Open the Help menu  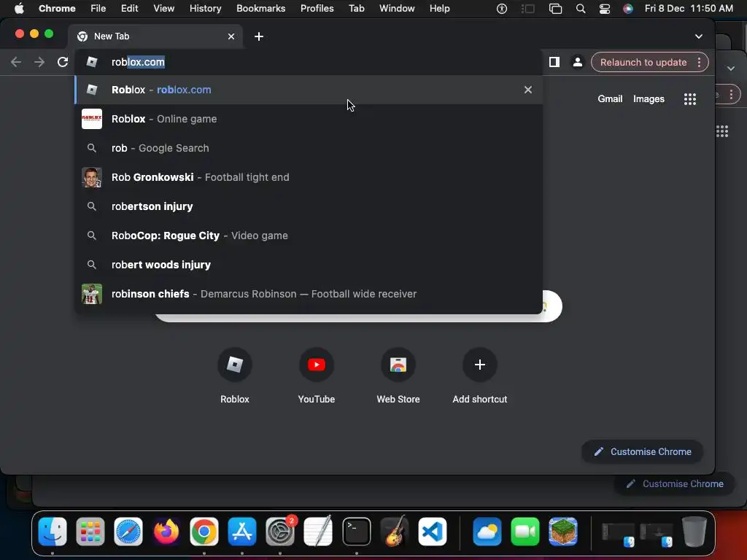pos(439,8)
